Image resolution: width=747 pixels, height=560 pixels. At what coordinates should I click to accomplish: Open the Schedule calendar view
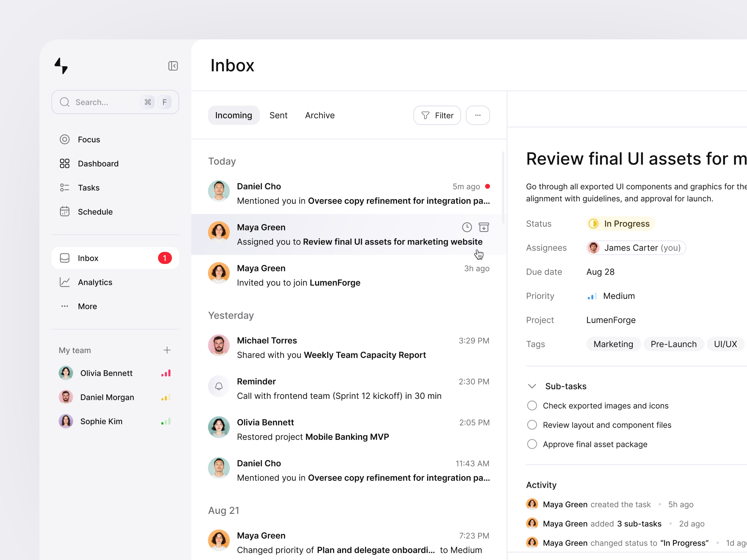coord(95,212)
